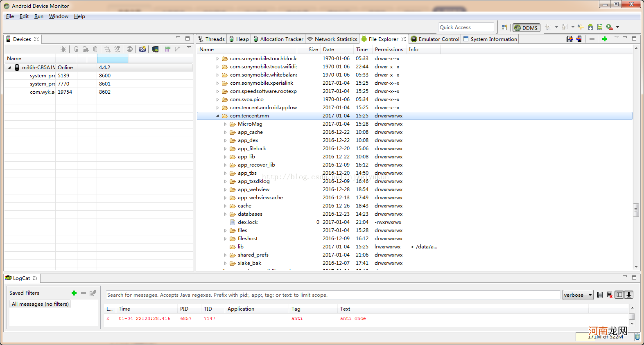Select All messages (no filters) filter
644x345 pixels.
[x=40, y=304]
